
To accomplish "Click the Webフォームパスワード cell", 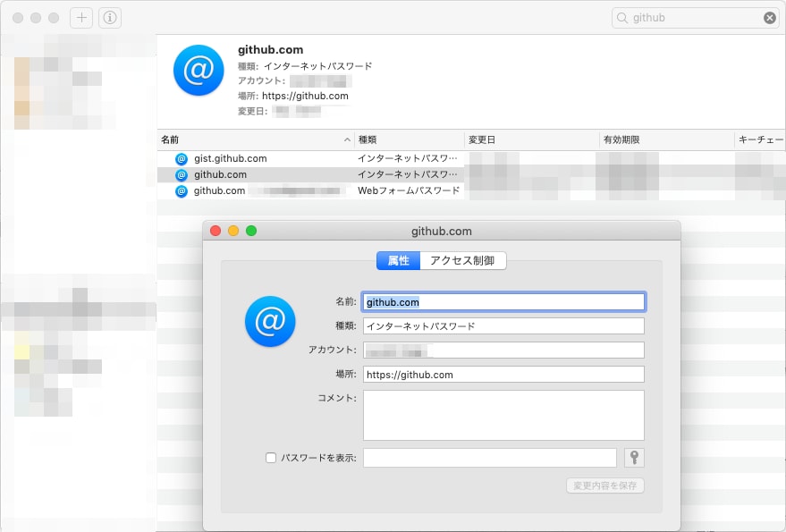I will tap(409, 190).
